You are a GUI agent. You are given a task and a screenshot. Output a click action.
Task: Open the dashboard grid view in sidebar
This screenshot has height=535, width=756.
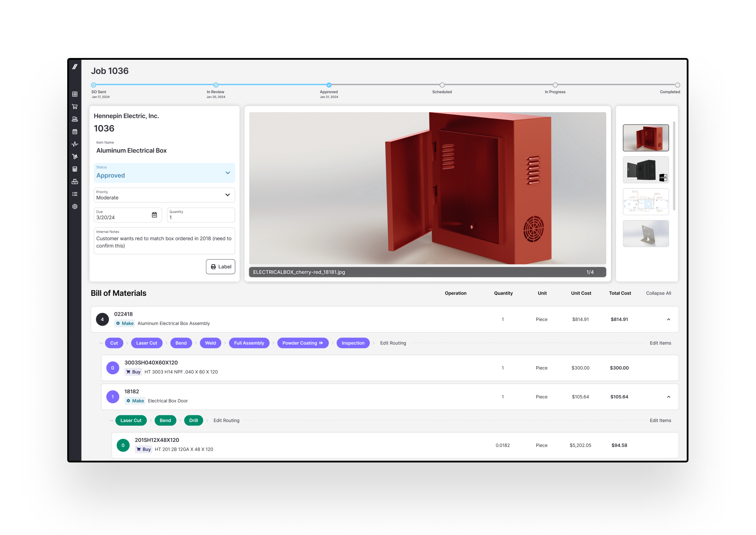point(75,94)
